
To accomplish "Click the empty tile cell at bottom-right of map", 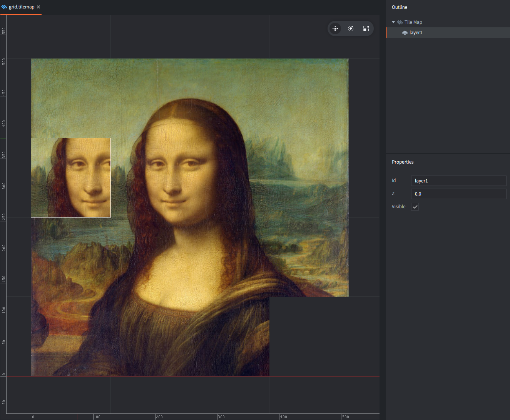I will pyautogui.click(x=309, y=336).
